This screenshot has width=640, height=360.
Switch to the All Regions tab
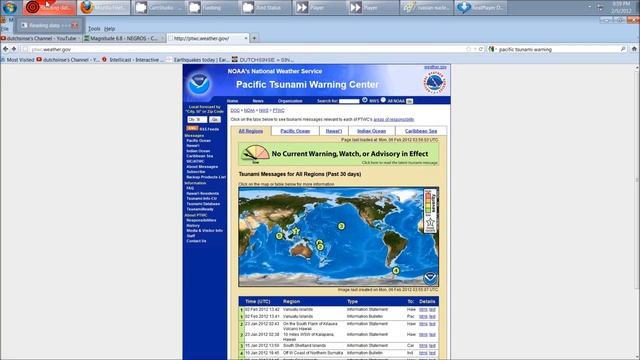[x=251, y=131]
